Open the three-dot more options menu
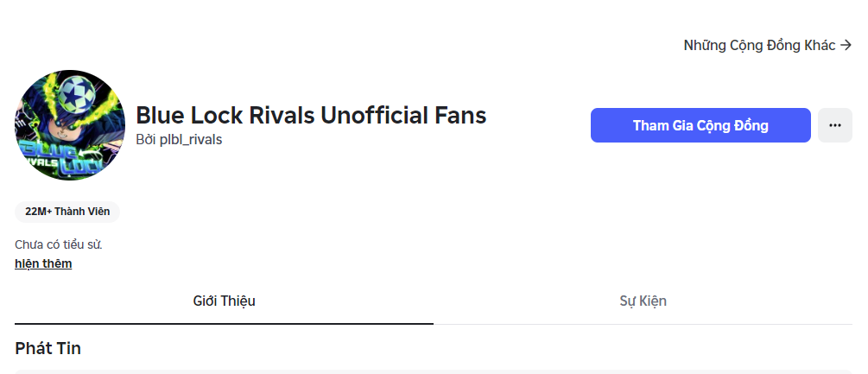The image size is (868, 374). [835, 125]
